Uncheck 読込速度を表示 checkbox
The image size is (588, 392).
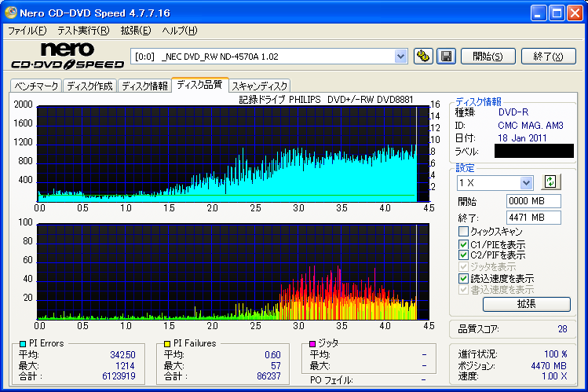463,278
